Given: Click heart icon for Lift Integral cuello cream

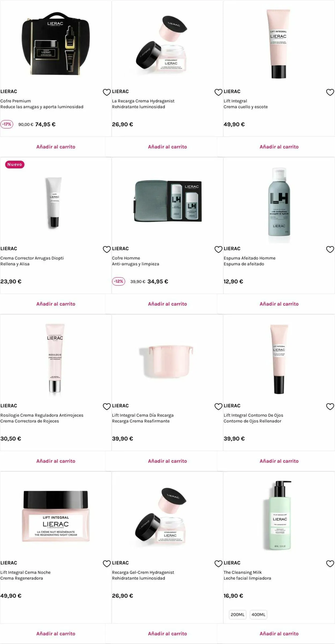Looking at the screenshot, I should (330, 92).
